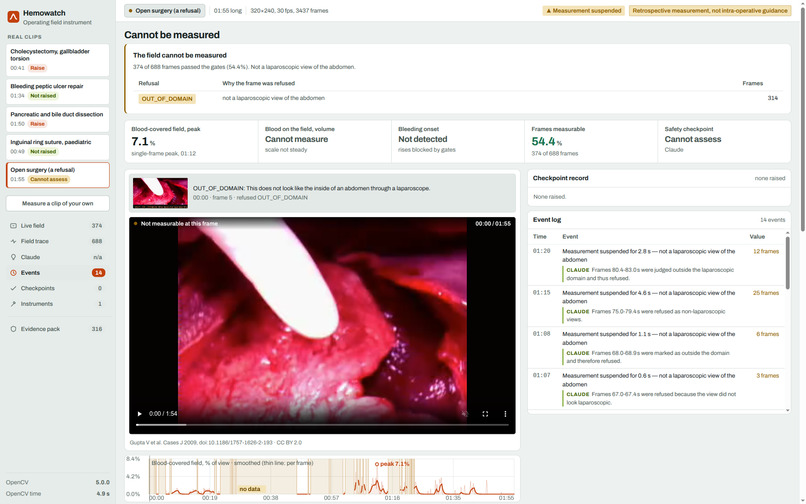806x504 pixels.
Task: Open the Live field view
Action: coord(58,226)
